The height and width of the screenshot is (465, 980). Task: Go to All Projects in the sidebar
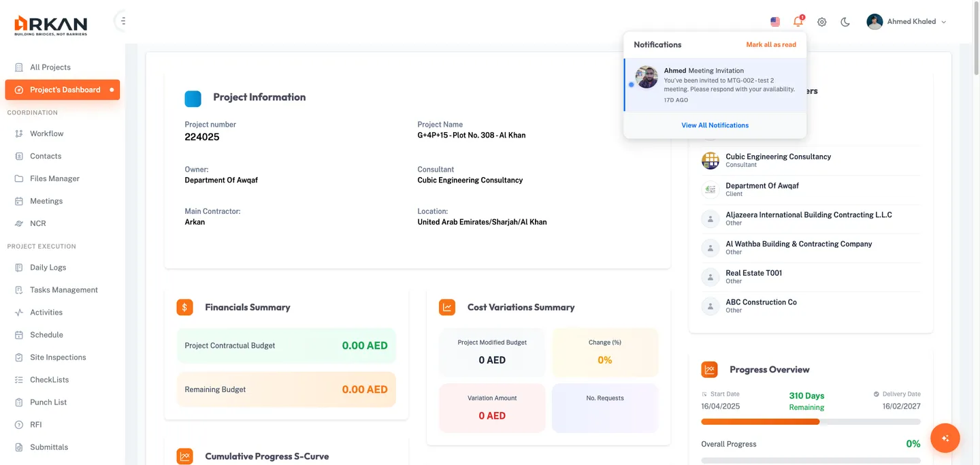(50, 67)
